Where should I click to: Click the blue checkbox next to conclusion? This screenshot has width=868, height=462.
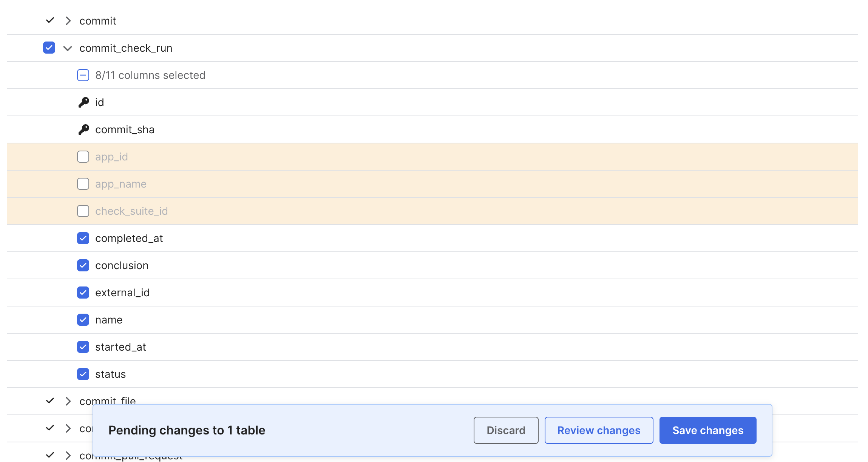point(83,265)
